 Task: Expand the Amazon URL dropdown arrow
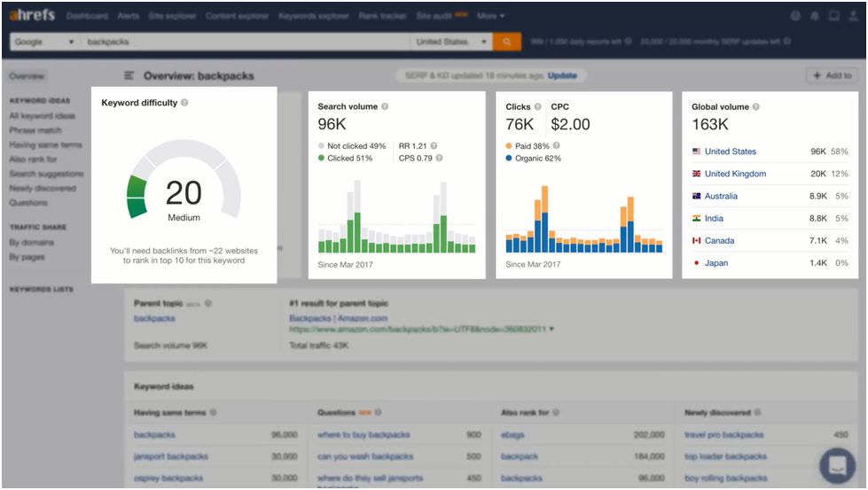point(551,329)
